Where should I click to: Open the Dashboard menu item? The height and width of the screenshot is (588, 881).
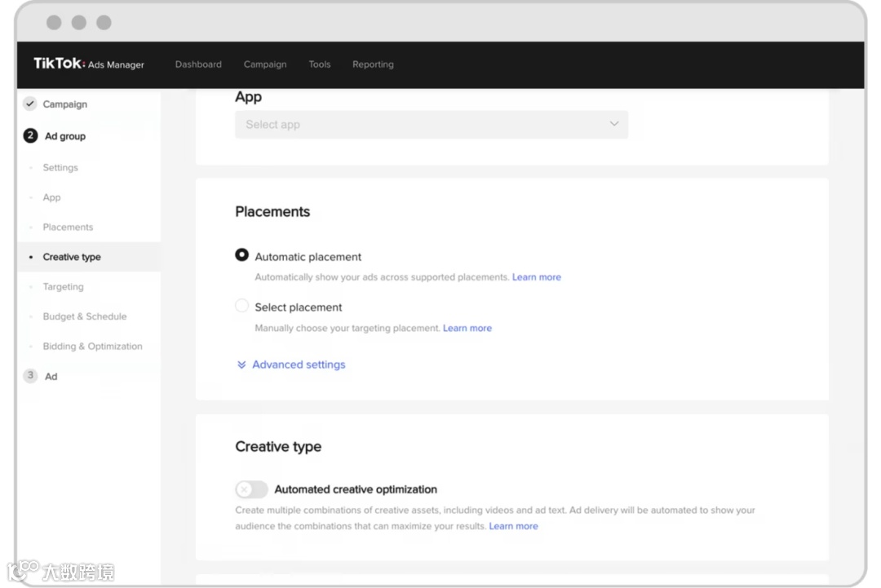(x=198, y=64)
